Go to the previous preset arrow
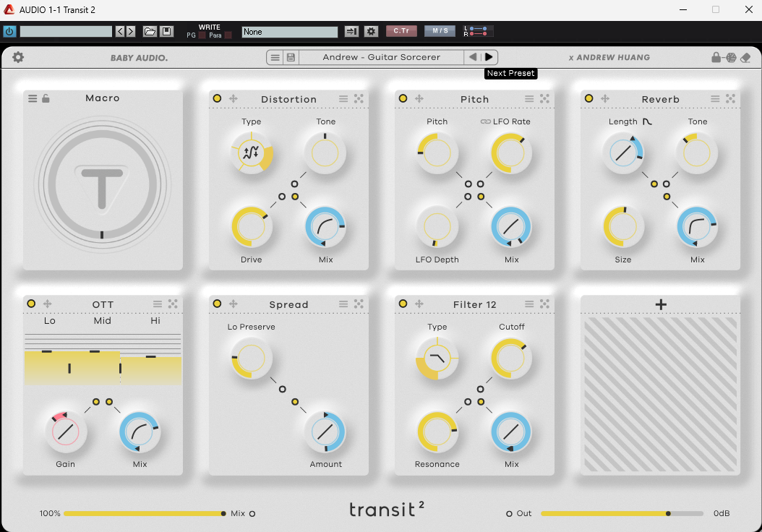The height and width of the screenshot is (532, 762). click(x=472, y=57)
